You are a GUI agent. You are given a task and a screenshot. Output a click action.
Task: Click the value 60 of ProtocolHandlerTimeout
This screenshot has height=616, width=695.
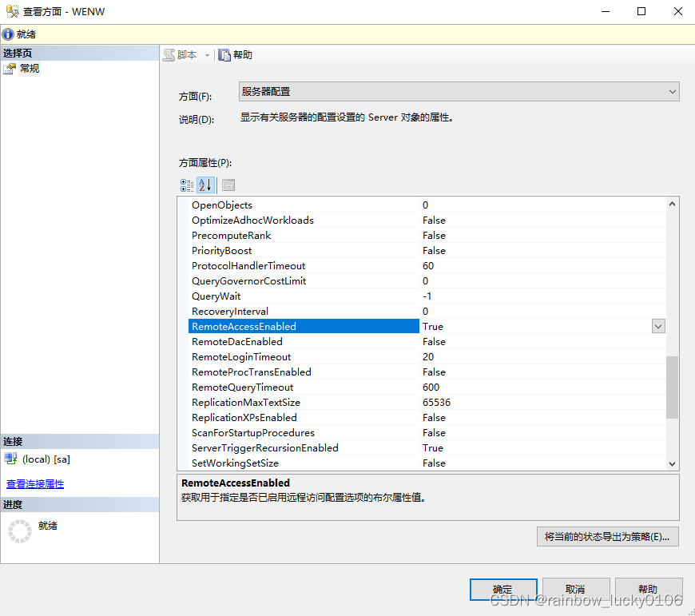[x=428, y=265]
